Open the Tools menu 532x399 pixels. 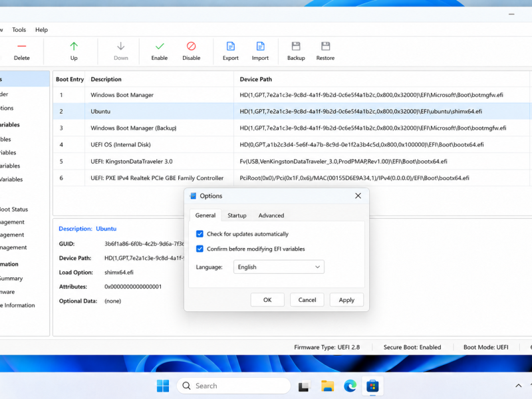coord(19,29)
